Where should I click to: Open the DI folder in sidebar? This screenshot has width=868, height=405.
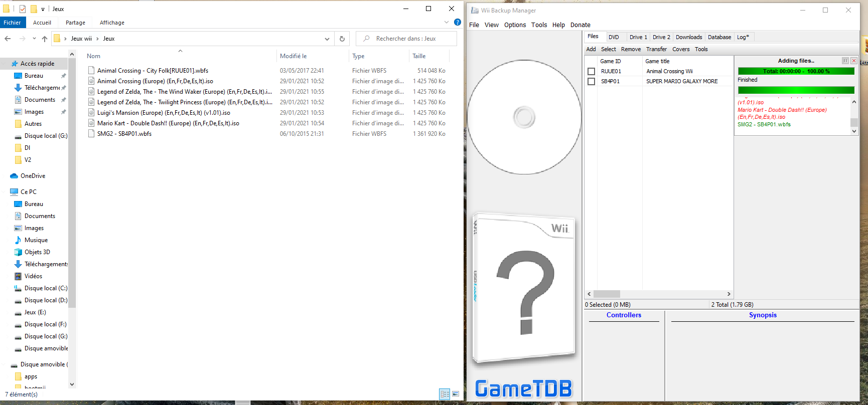(x=27, y=148)
